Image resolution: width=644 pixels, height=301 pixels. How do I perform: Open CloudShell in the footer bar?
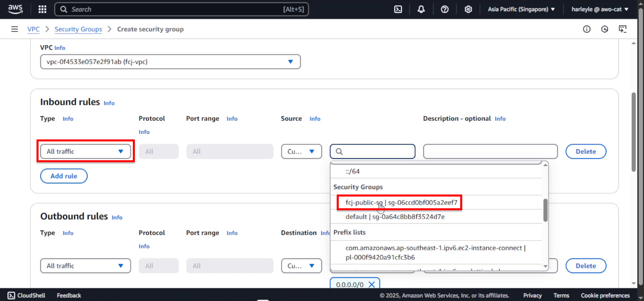pos(26,295)
